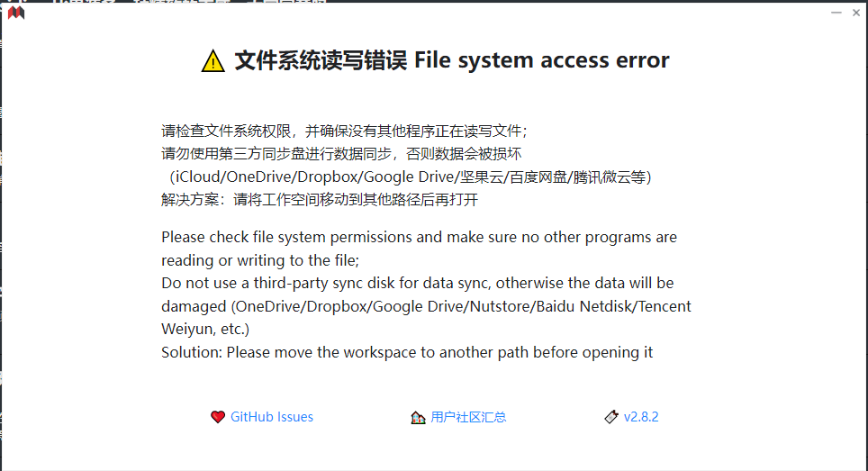868x471 pixels.
Task: Click the yellow warning triangle icon
Action: [212, 61]
